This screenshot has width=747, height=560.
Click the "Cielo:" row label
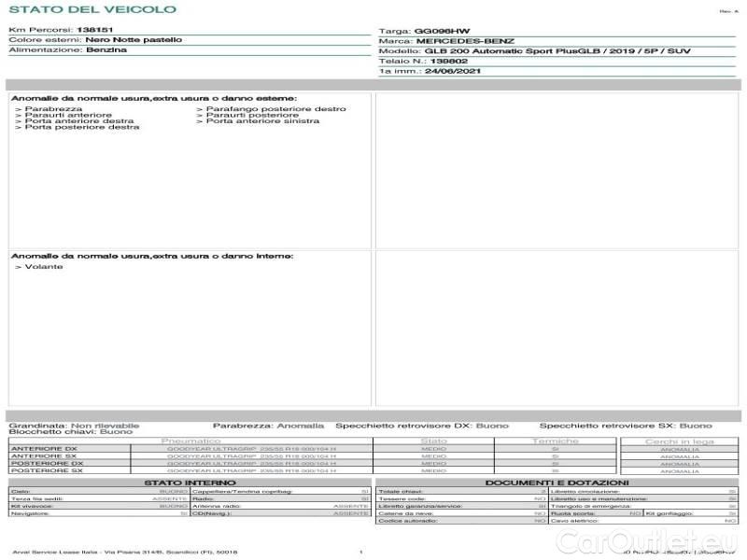(21, 492)
